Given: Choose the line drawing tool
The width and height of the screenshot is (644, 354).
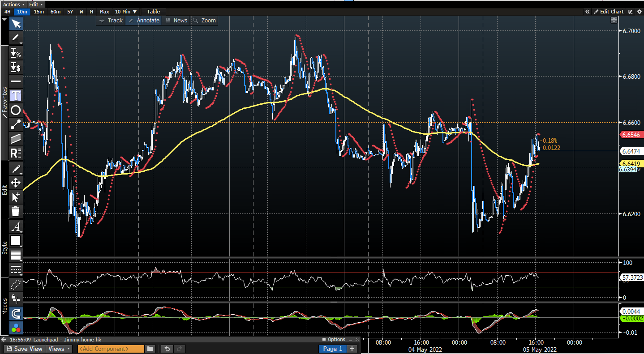Looking at the screenshot, I should (x=16, y=38).
